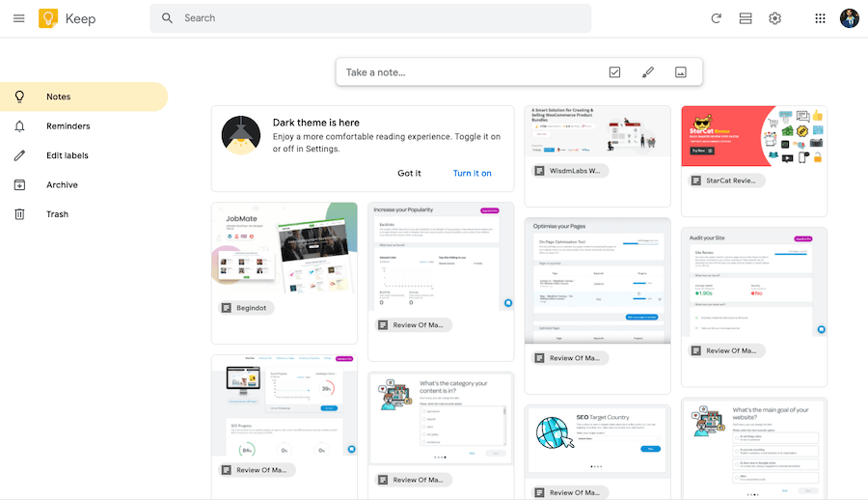Viewport: 868px width, 500px height.
Task: Click the Notes lightbulb sidebar icon
Action: 19,97
